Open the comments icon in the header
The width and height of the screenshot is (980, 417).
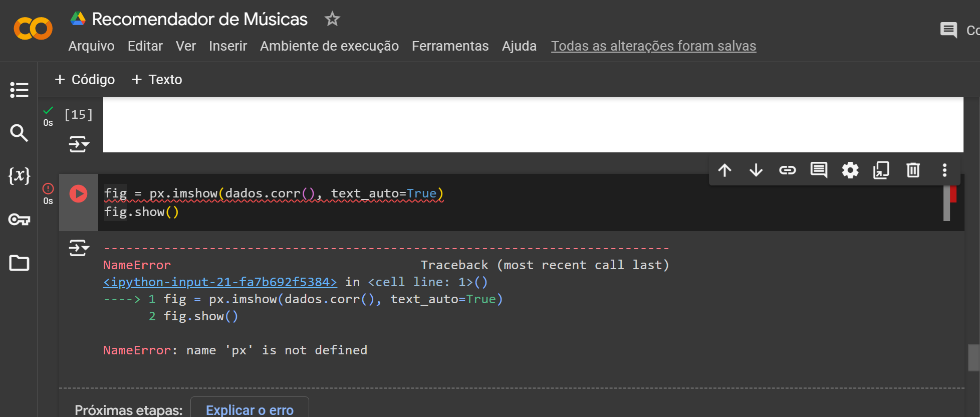point(948,30)
